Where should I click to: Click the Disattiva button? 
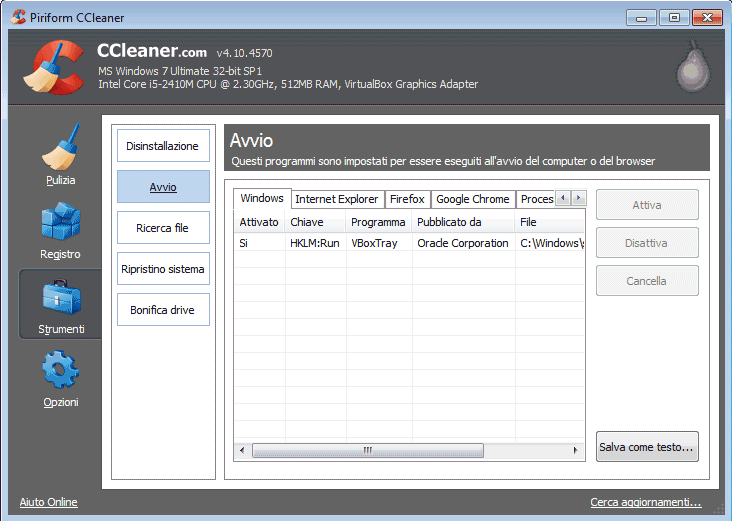coord(647,243)
